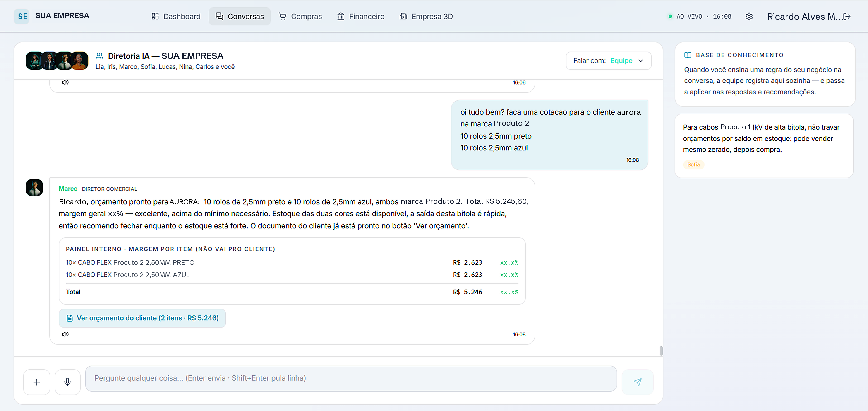Screen dimensions: 868x411
Task: Open settings via the gear icon
Action: pyautogui.click(x=749, y=17)
